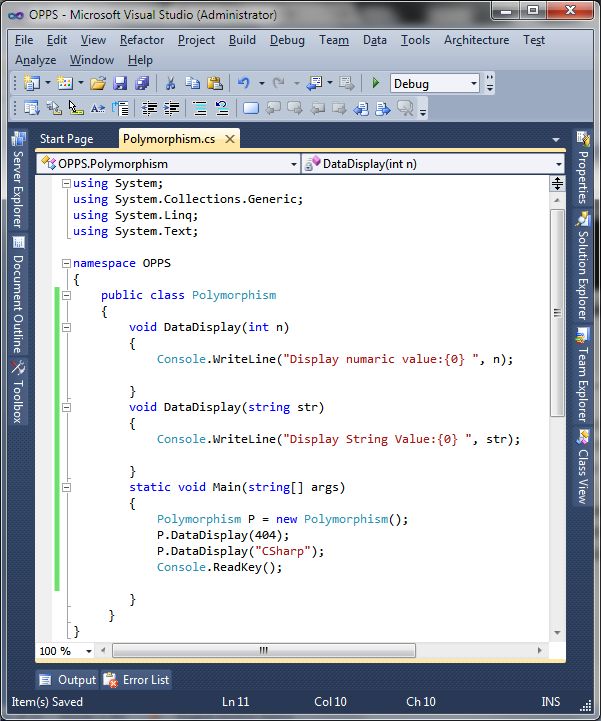The width and height of the screenshot is (601, 721).
Task: Open the Team Explorer side tab
Action: tap(583, 374)
